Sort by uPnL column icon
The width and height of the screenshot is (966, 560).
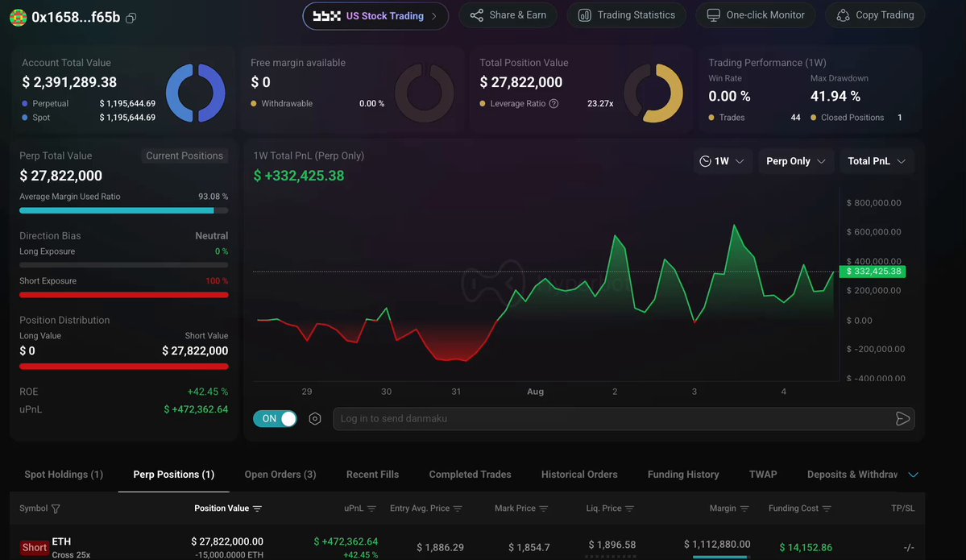pos(371,509)
